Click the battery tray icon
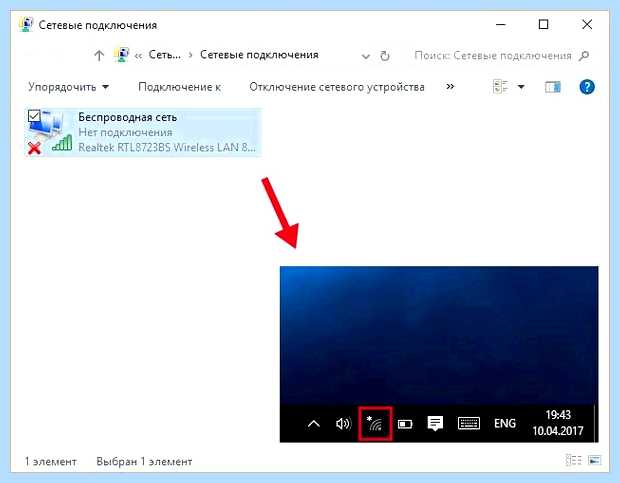This screenshot has height=483, width=620. (x=405, y=424)
